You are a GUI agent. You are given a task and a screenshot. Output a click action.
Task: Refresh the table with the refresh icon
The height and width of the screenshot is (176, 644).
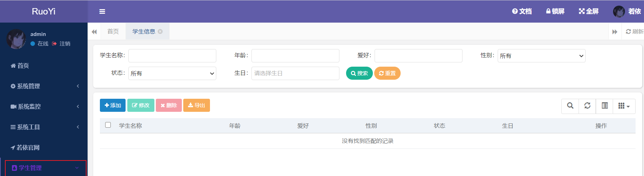[587, 106]
